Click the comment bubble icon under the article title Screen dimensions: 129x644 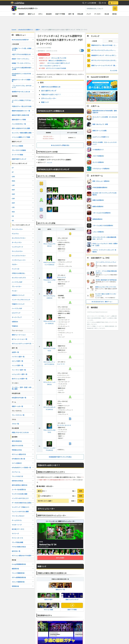coord(81,50)
